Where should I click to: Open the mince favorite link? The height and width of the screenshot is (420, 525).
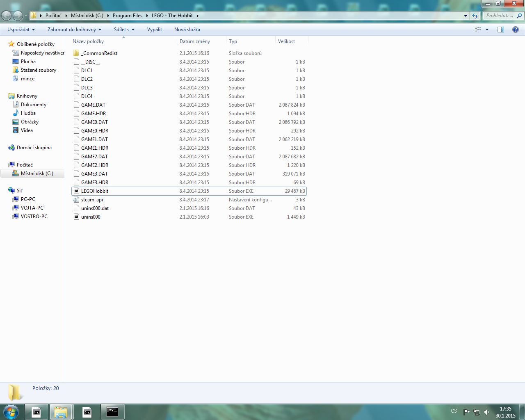tap(28, 79)
